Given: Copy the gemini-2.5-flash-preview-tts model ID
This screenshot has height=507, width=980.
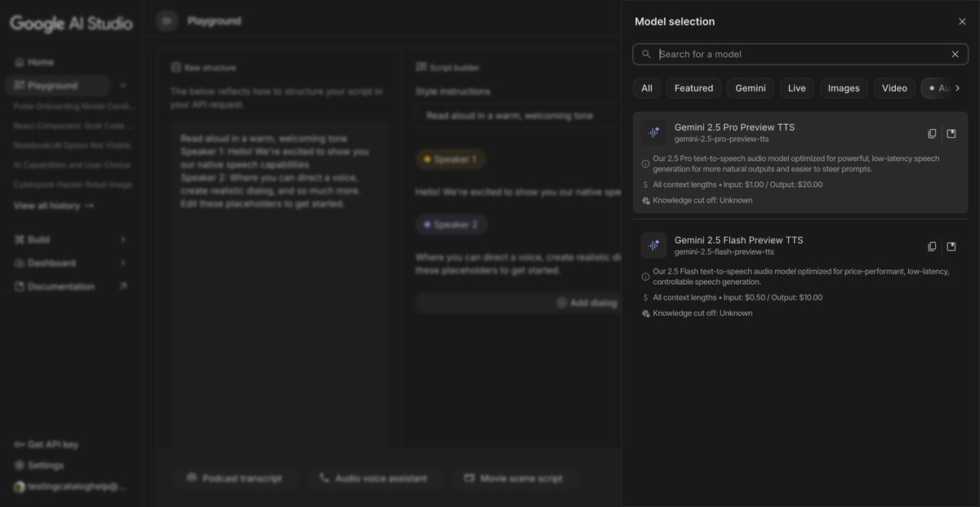Looking at the screenshot, I should pyautogui.click(x=929, y=244).
